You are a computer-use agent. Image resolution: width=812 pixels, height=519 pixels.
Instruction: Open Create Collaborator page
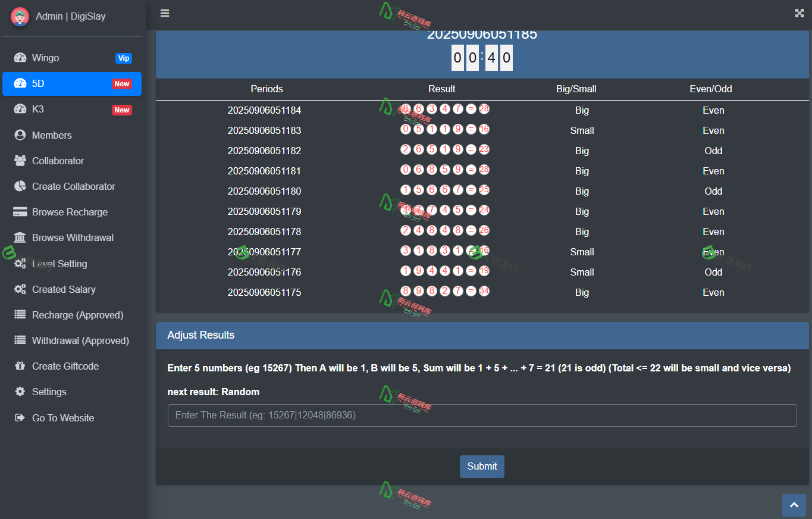(x=73, y=186)
